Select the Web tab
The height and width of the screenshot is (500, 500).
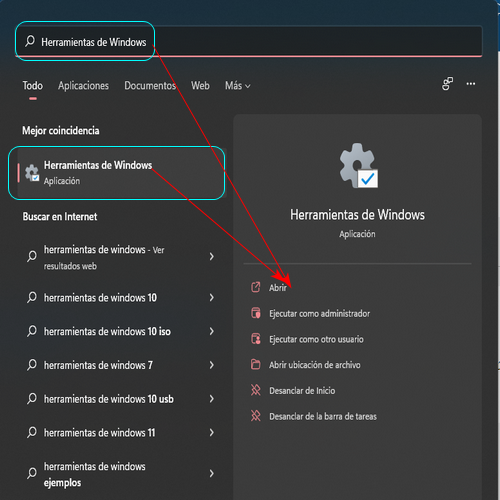click(200, 86)
